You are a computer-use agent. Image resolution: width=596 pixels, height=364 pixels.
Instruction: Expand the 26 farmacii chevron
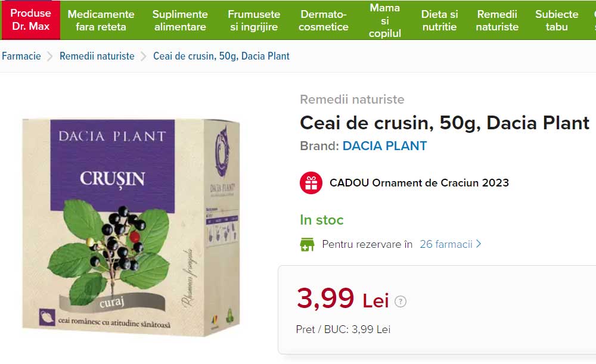(x=479, y=244)
